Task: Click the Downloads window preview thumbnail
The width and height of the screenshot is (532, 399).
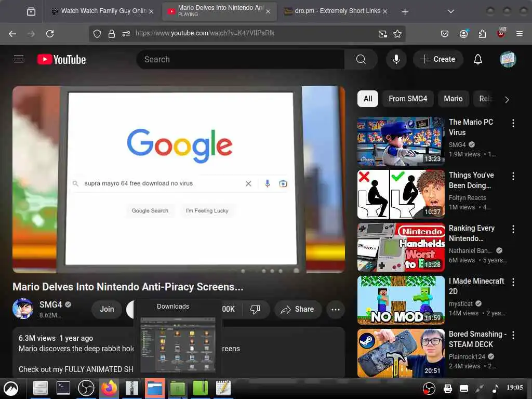Action: point(178,344)
